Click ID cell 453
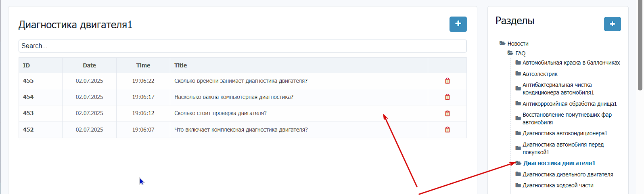The width and height of the screenshot is (644, 195). pos(28,113)
